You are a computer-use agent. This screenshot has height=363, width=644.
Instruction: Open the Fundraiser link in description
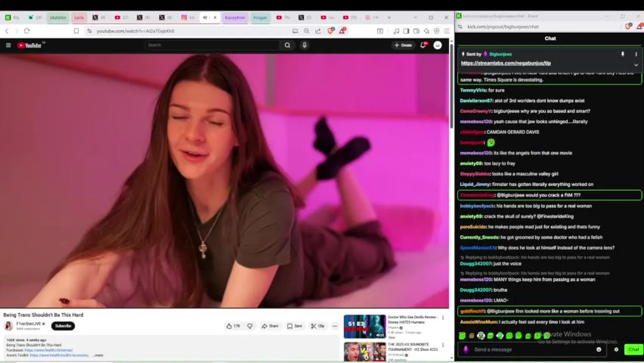pyautogui.click(x=49, y=350)
